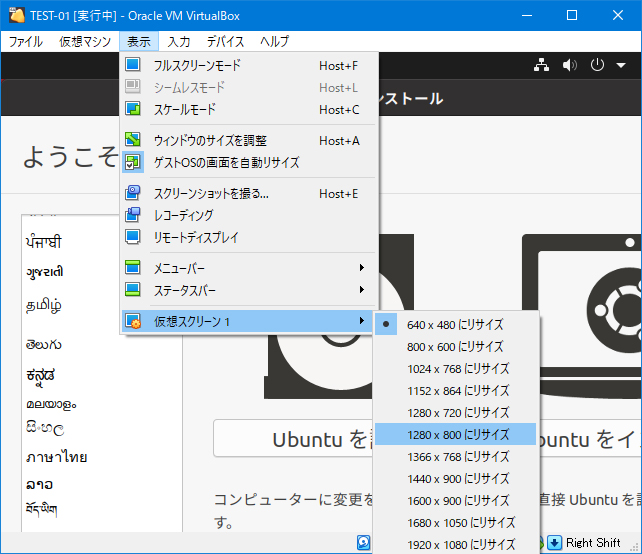Select 1280 x 720 にリサイズ option
This screenshot has height=554, width=642.
[x=455, y=412]
